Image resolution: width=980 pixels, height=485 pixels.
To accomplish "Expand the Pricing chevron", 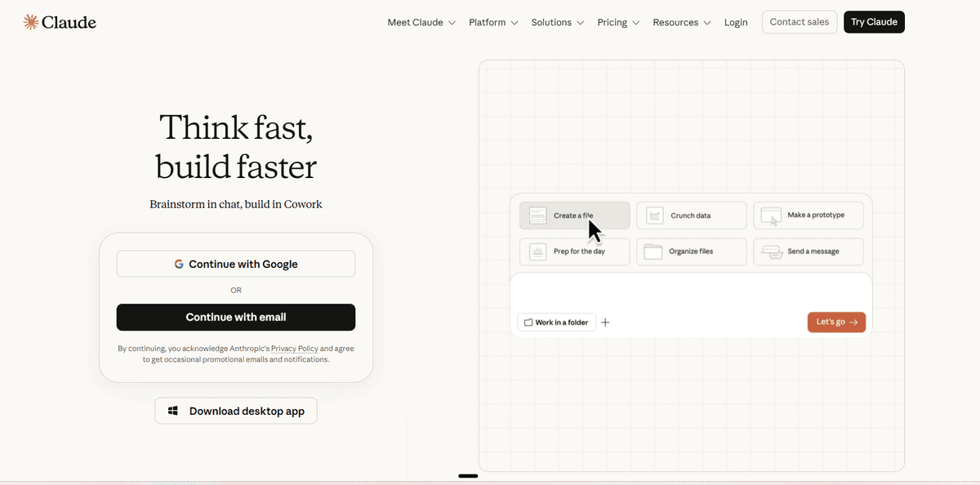I will pos(635,23).
